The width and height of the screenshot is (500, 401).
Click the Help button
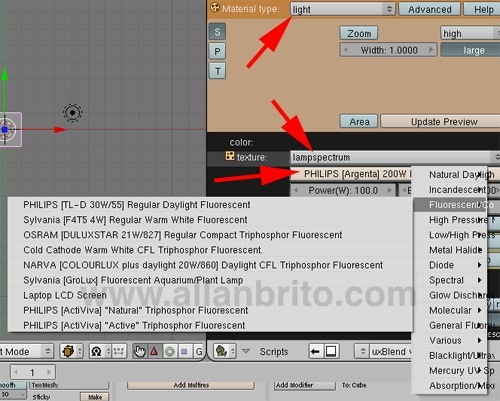(x=482, y=9)
